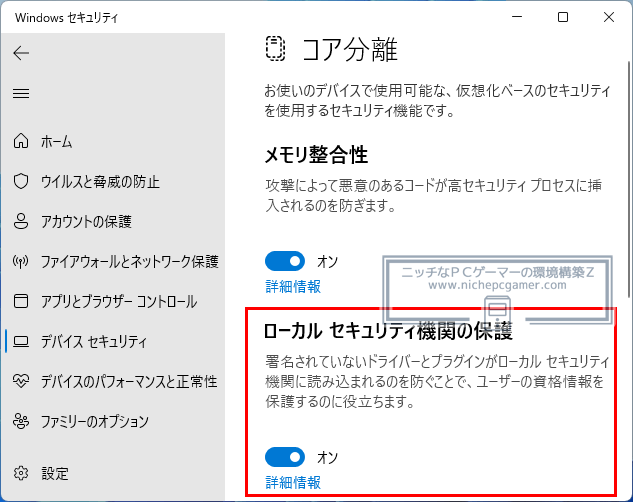Viewport: 633px width, 502px height.
Task: Select アカウントの保護 in sidebar
Action: pyautogui.click(x=86, y=222)
